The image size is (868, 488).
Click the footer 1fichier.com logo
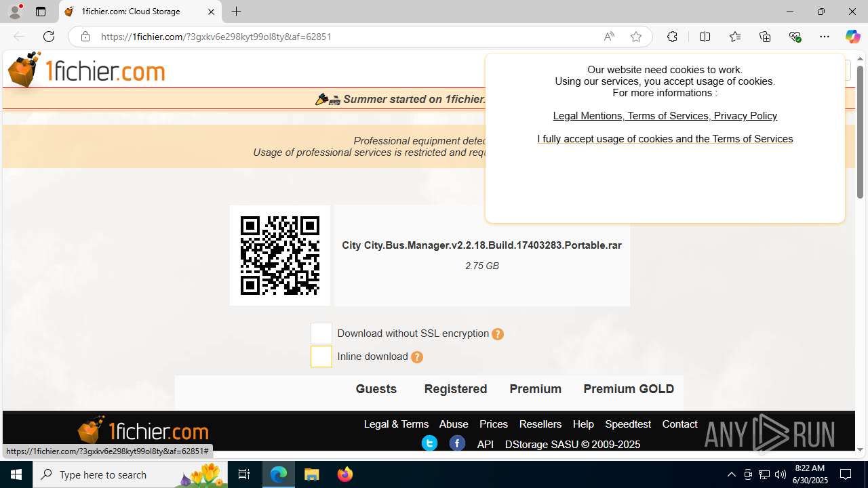point(142,430)
